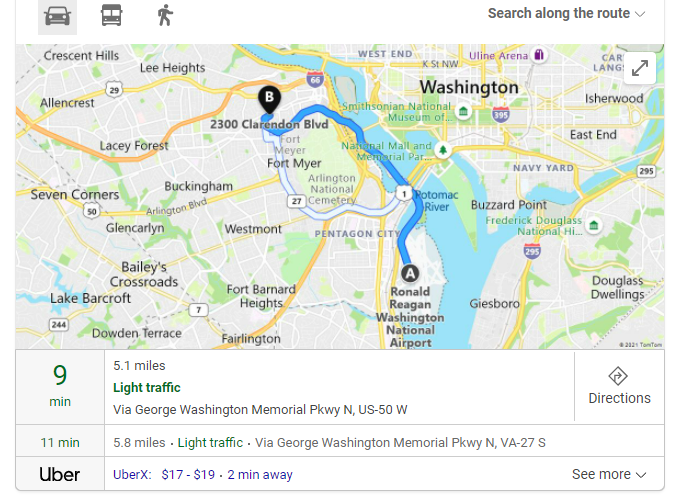
Task: Click the Uber logo label
Action: click(x=60, y=474)
